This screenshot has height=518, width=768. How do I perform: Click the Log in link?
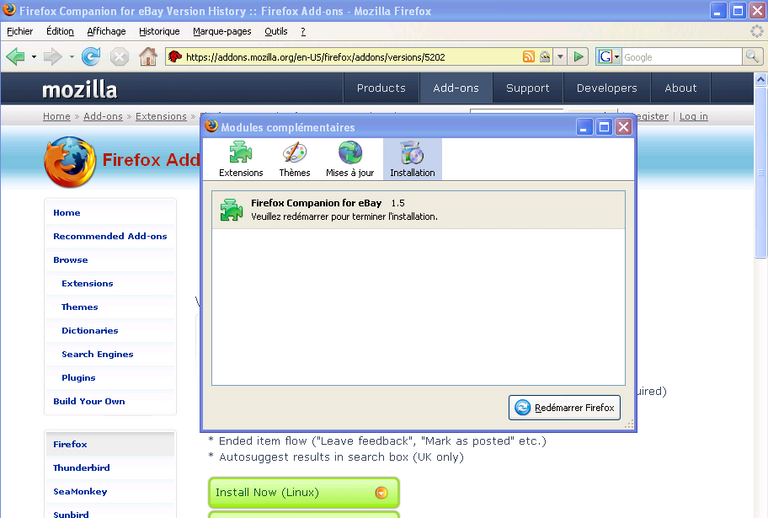[x=693, y=117]
